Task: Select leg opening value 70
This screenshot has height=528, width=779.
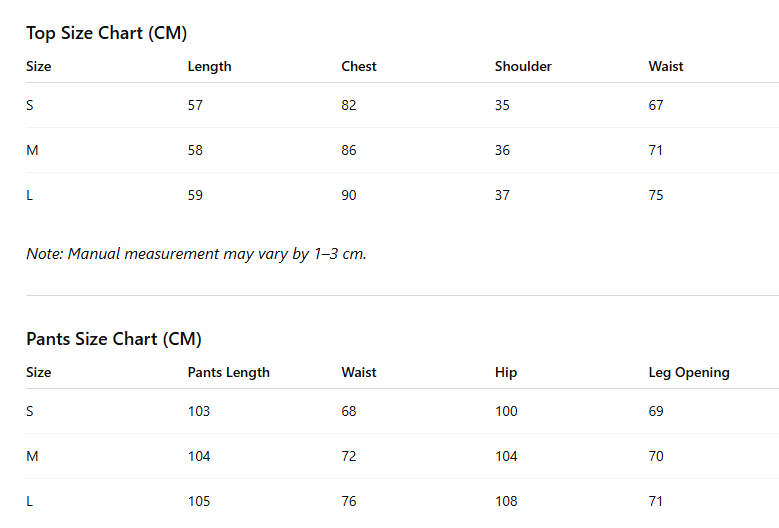Action: coord(656,456)
